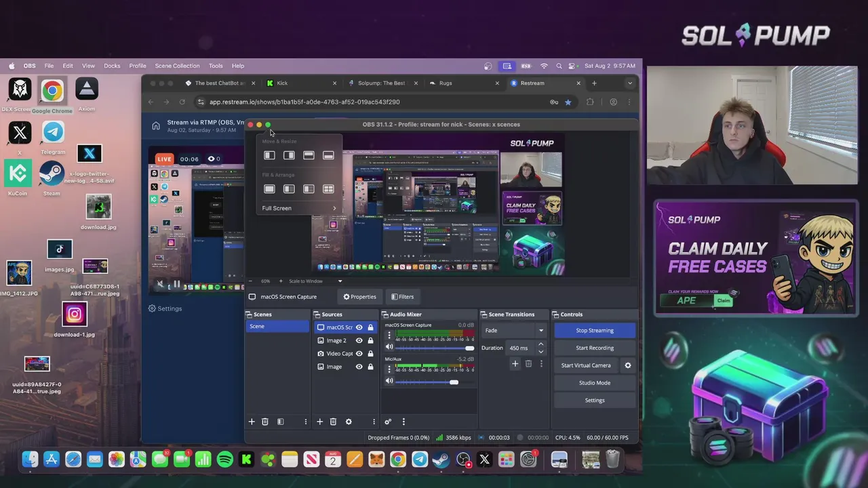The width and height of the screenshot is (868, 488).
Task: Mute the macOS Screen Capture speaker icon
Action: coord(389,347)
